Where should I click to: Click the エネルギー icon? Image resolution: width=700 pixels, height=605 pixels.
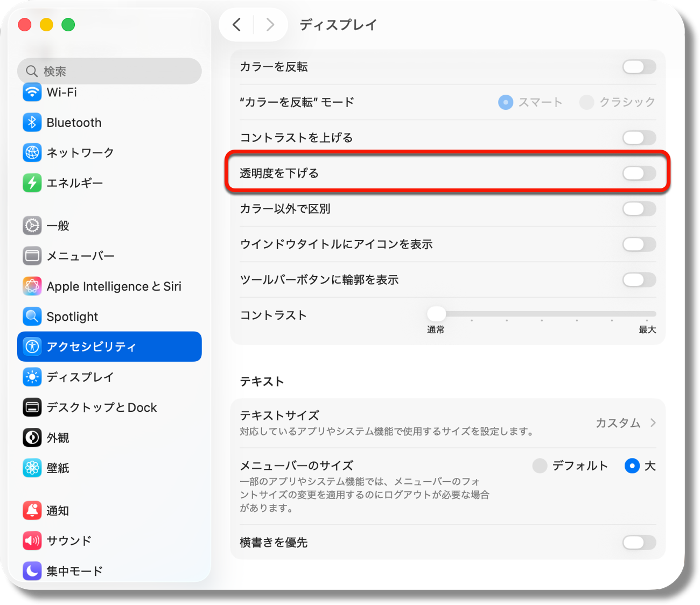point(32,183)
